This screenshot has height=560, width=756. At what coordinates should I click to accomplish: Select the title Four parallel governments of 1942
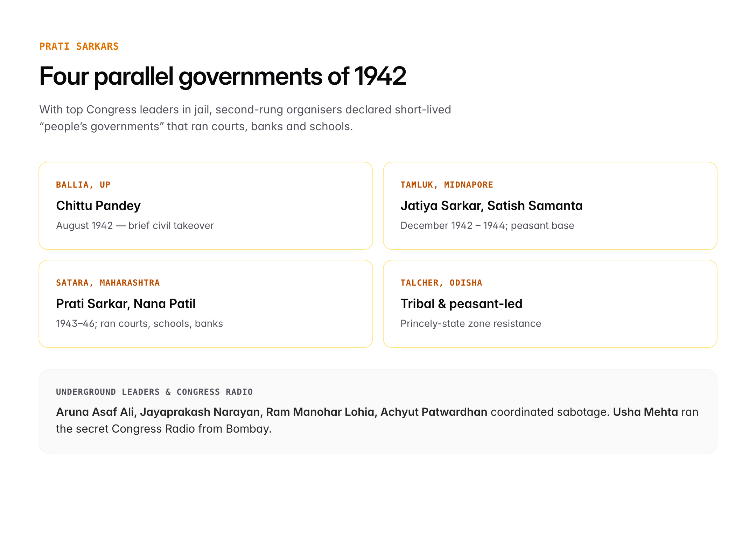point(223,76)
